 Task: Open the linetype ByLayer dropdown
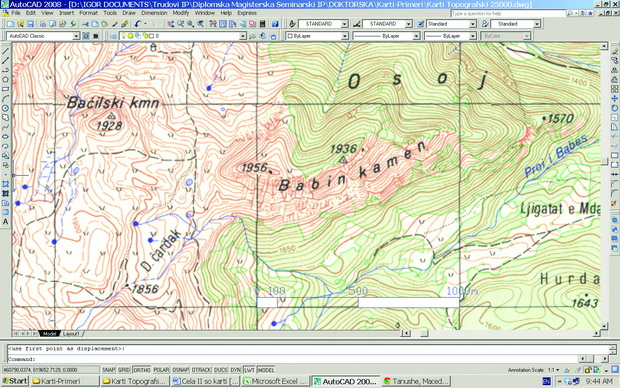pos(416,36)
